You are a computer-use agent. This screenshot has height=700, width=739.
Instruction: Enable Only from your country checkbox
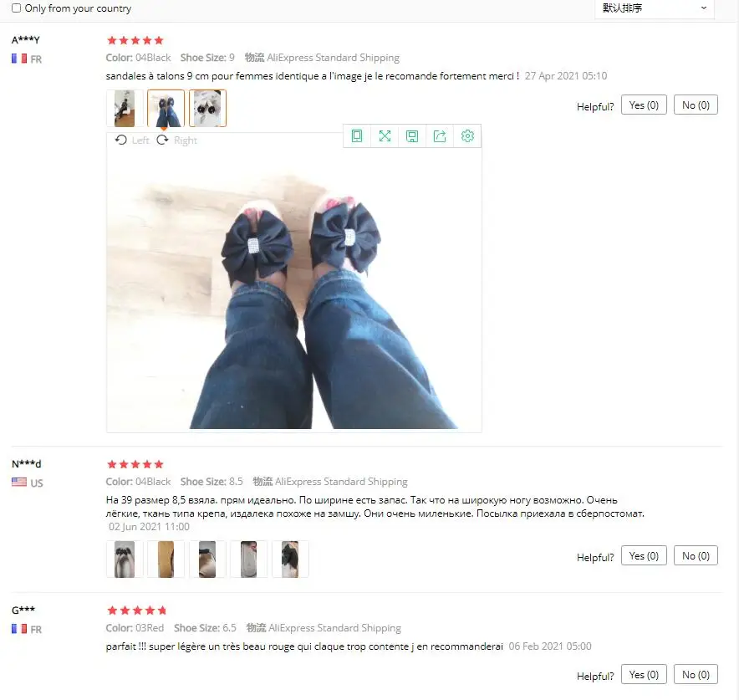16,8
